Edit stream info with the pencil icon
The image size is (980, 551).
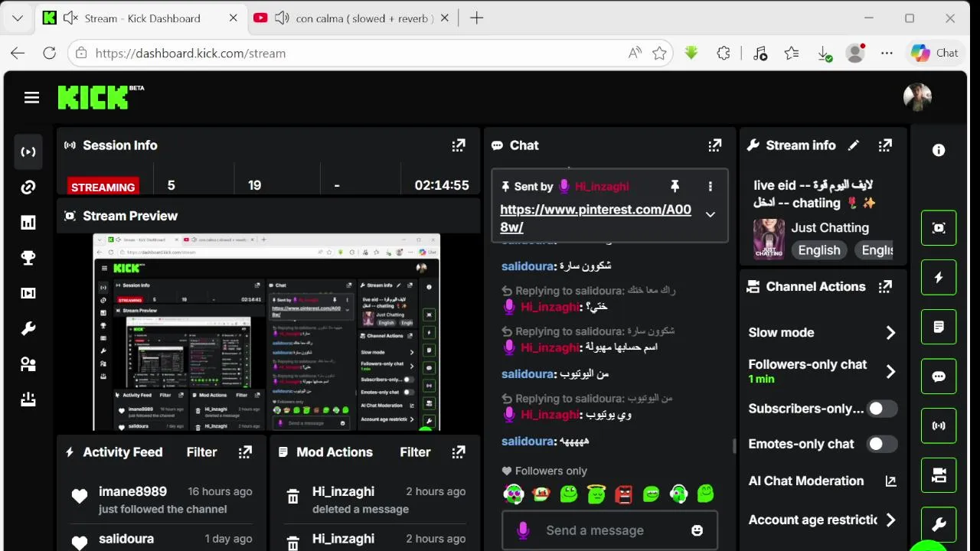[x=854, y=145]
